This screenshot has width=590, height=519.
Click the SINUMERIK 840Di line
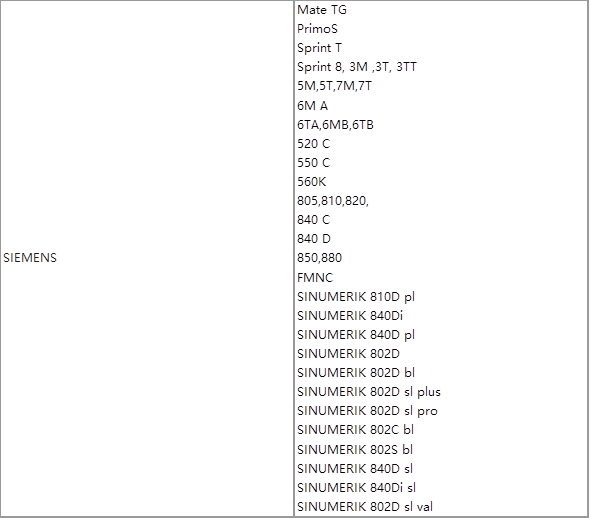pos(350,315)
